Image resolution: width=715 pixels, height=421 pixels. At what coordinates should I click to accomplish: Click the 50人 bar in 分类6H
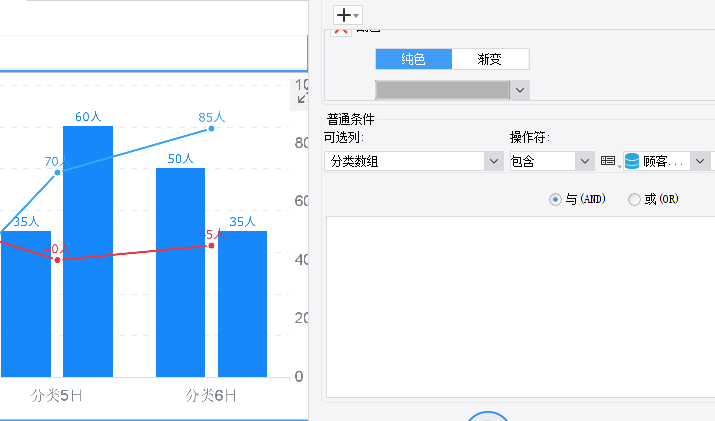pos(181,272)
